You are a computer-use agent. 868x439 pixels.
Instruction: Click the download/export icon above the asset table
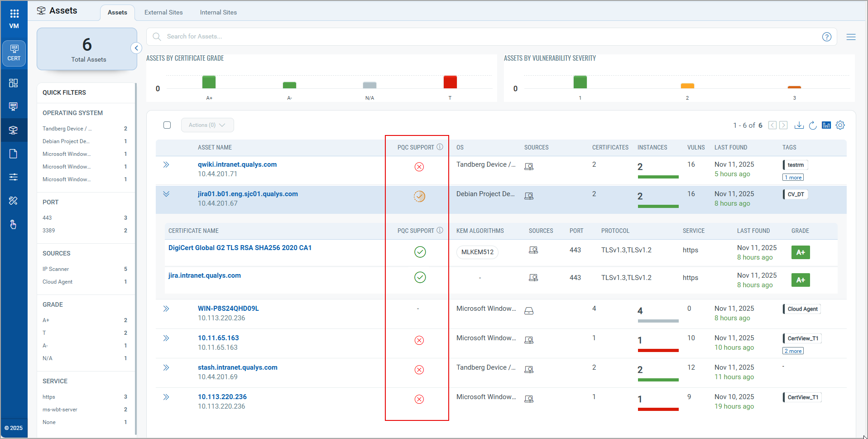point(800,125)
